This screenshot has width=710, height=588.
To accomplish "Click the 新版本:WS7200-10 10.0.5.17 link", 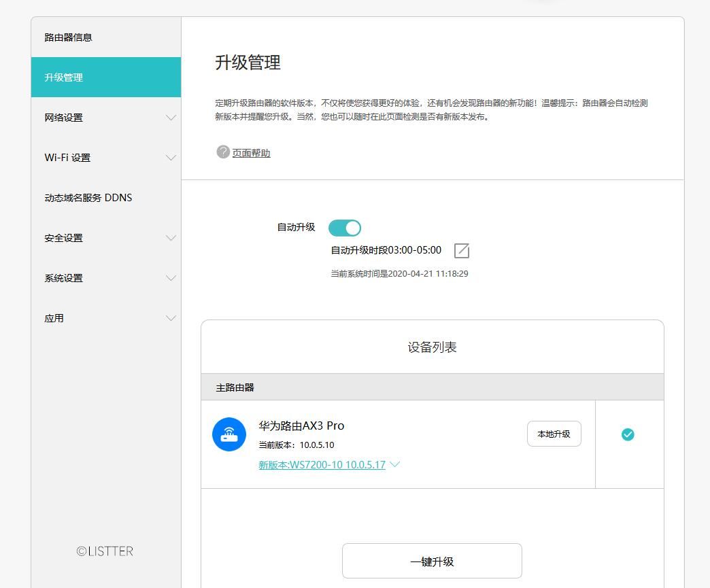I will pyautogui.click(x=322, y=465).
